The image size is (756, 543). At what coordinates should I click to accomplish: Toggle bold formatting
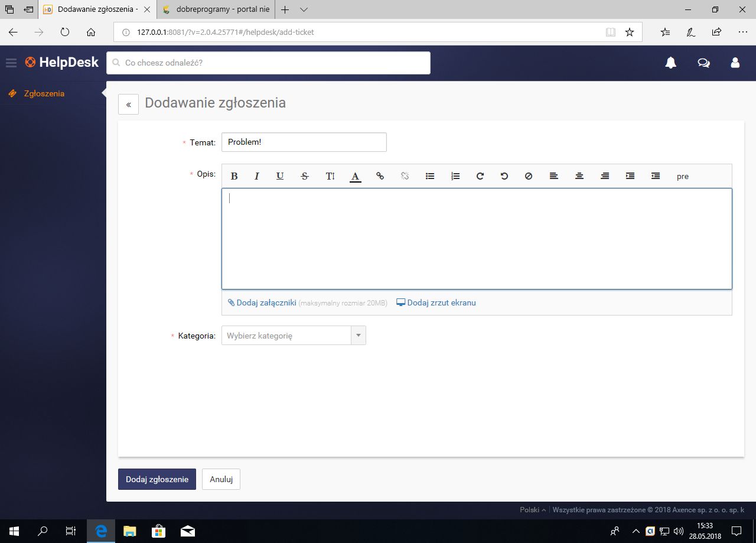pyautogui.click(x=234, y=175)
